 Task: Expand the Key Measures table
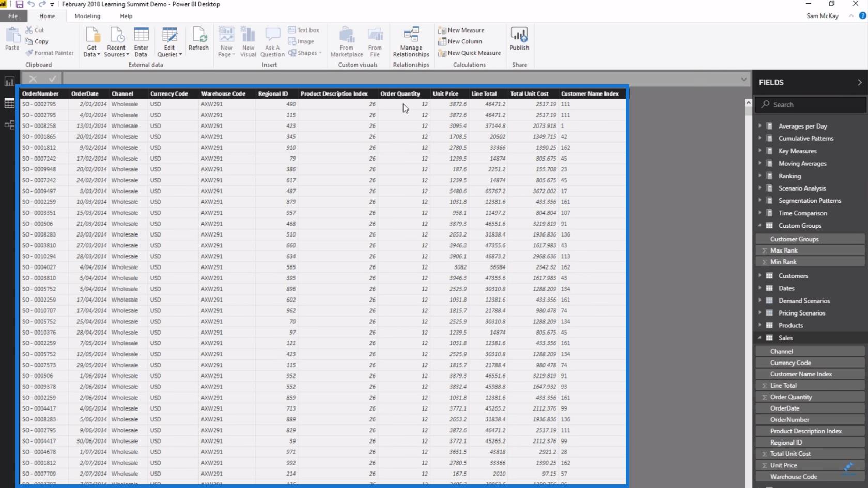tap(760, 150)
